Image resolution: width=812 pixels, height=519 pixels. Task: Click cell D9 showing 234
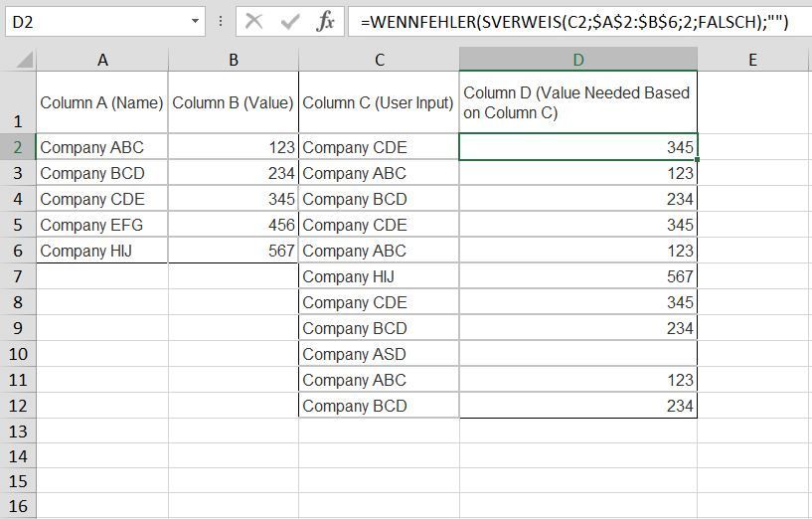[x=578, y=328]
